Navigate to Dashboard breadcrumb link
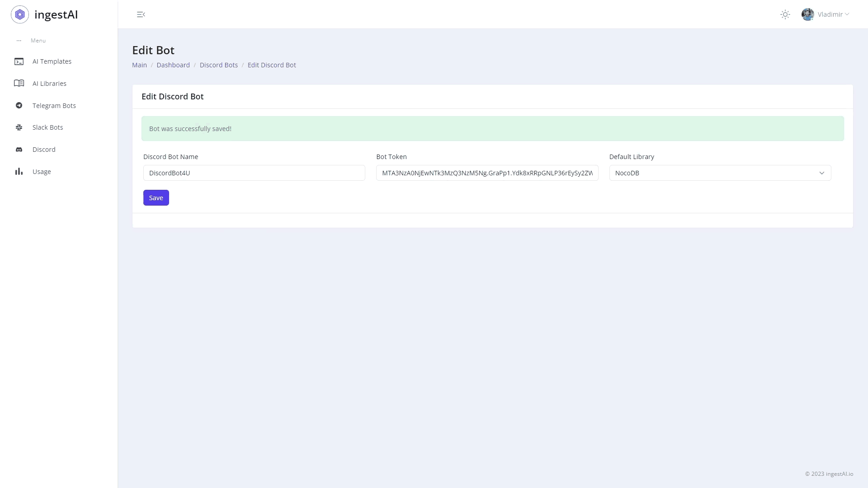The image size is (868, 488). [x=173, y=65]
